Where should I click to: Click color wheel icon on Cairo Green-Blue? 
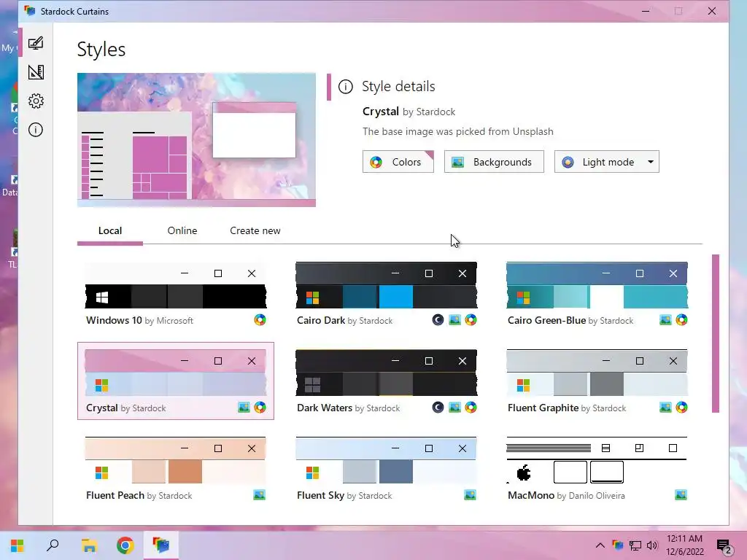click(x=681, y=320)
